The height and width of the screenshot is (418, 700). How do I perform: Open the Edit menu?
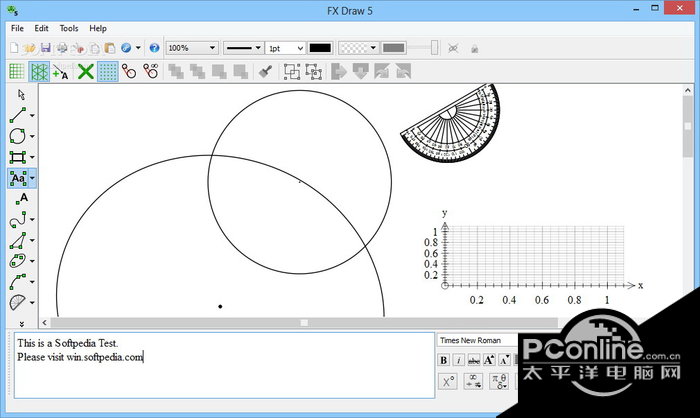[x=42, y=28]
